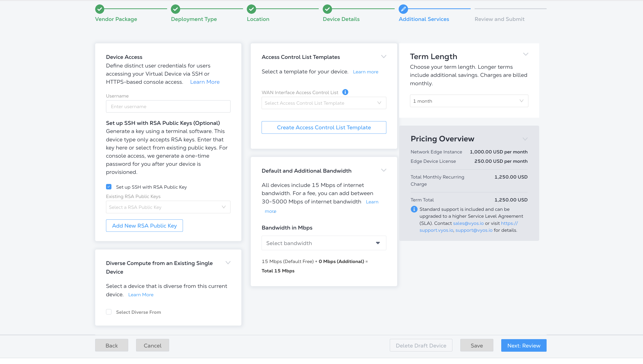Open the sales@vyos.io email link
This screenshot has height=364, width=643.
coord(468,223)
